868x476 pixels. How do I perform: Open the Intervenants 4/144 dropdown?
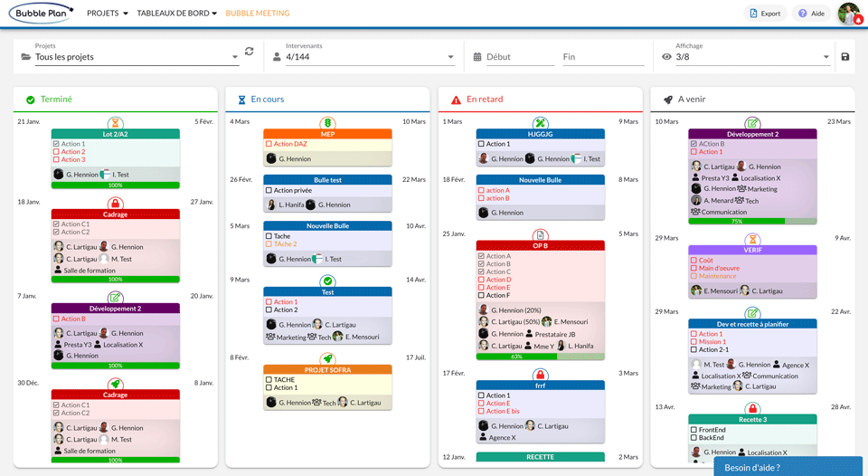(370, 56)
